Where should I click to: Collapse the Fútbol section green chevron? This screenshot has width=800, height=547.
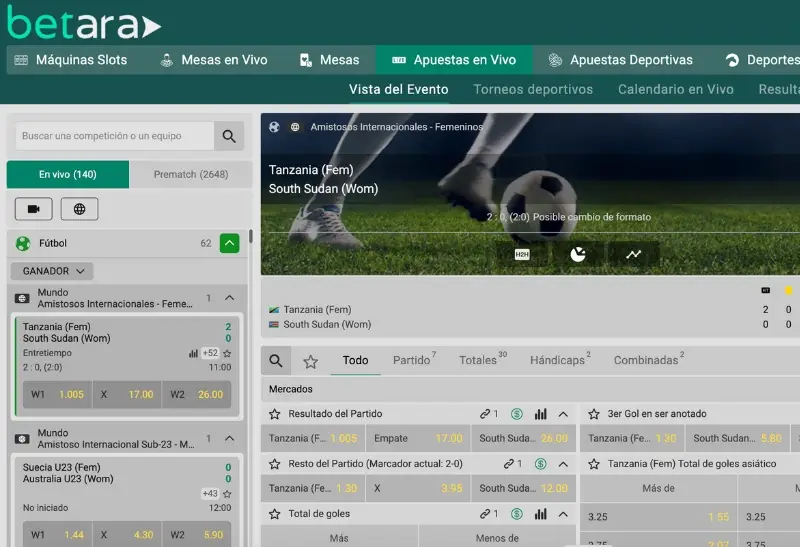230,243
